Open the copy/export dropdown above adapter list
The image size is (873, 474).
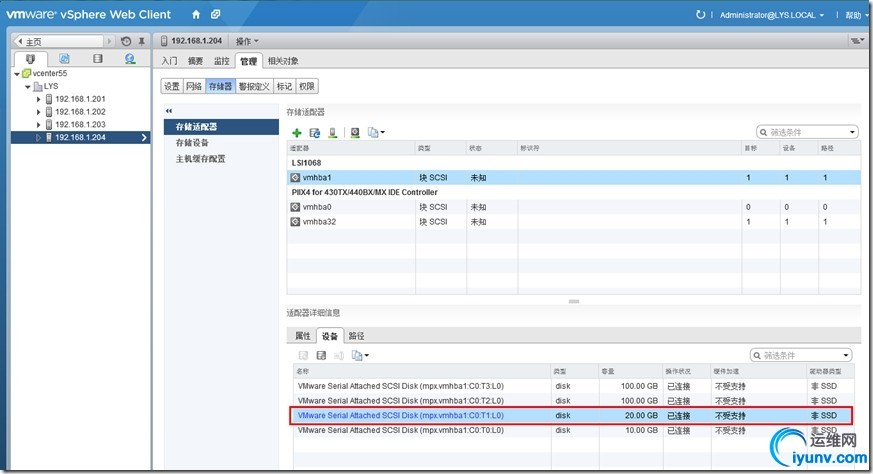376,133
